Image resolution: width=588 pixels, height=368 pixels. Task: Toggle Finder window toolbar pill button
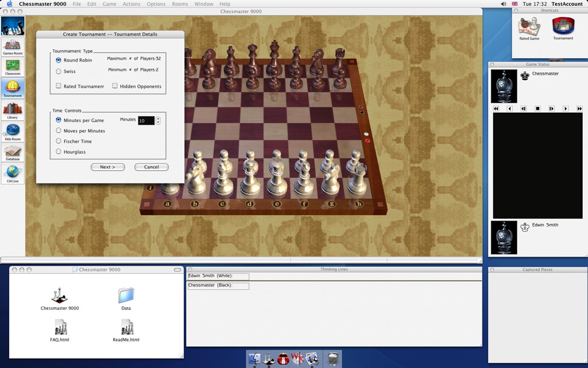[x=177, y=270]
